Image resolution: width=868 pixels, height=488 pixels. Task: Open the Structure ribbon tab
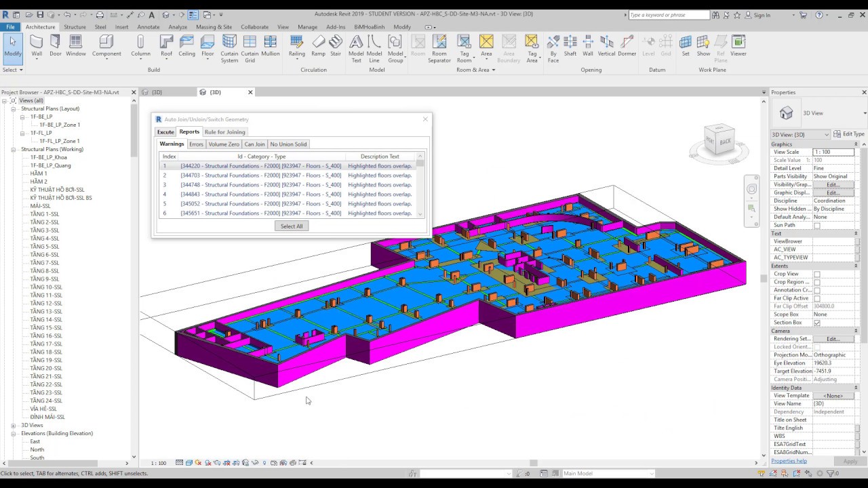pyautogui.click(x=75, y=27)
